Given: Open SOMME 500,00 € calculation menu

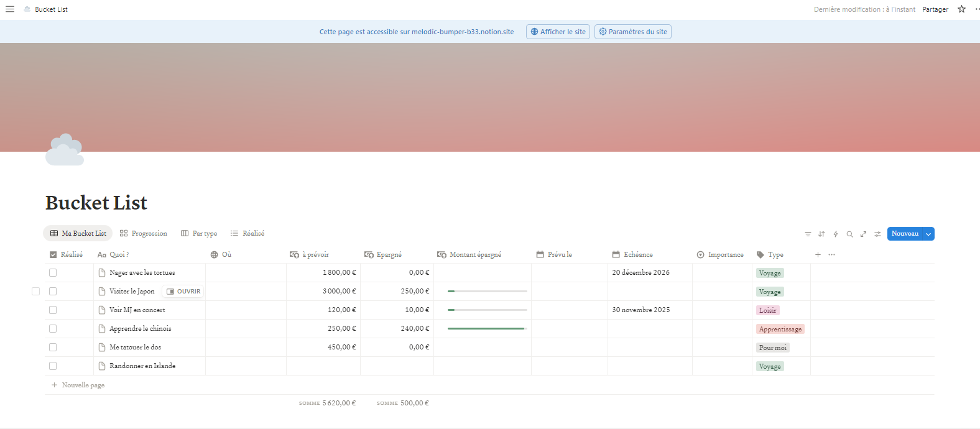Looking at the screenshot, I should coord(403,403).
